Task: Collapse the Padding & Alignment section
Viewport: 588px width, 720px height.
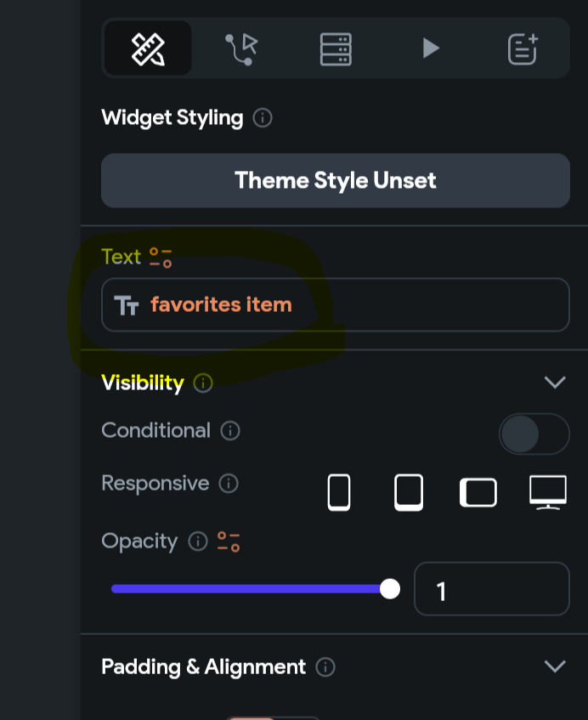Action: (x=554, y=666)
